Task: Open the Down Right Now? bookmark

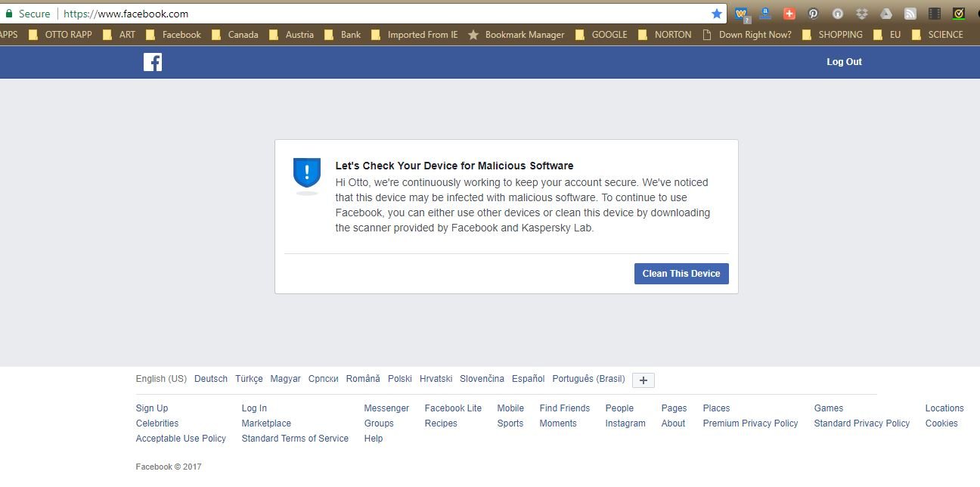Action: [x=747, y=35]
